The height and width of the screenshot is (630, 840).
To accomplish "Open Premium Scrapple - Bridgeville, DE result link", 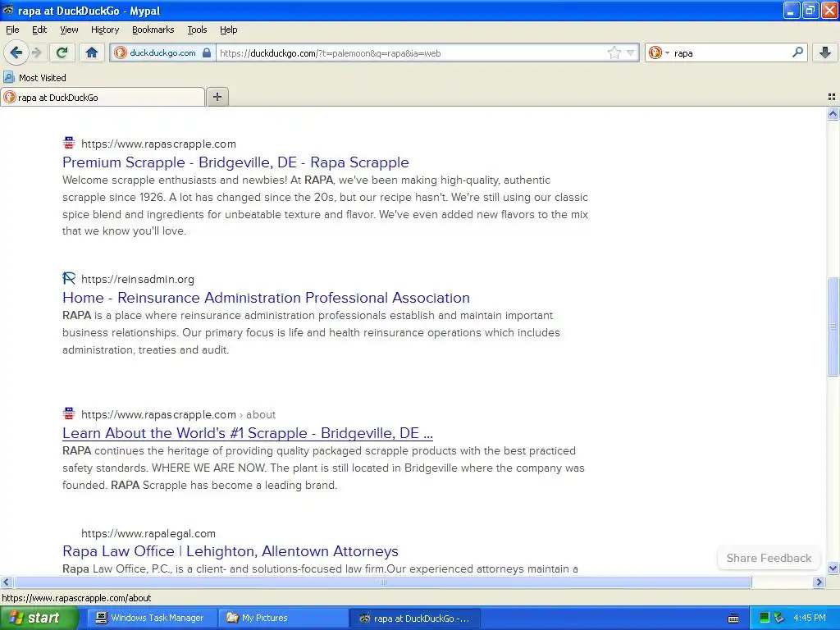I will pos(235,162).
